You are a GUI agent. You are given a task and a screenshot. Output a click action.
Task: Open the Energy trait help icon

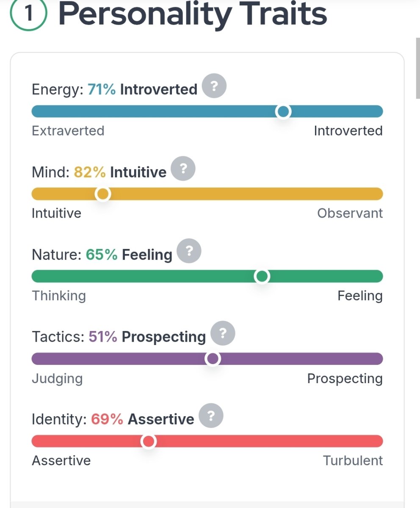(x=214, y=86)
